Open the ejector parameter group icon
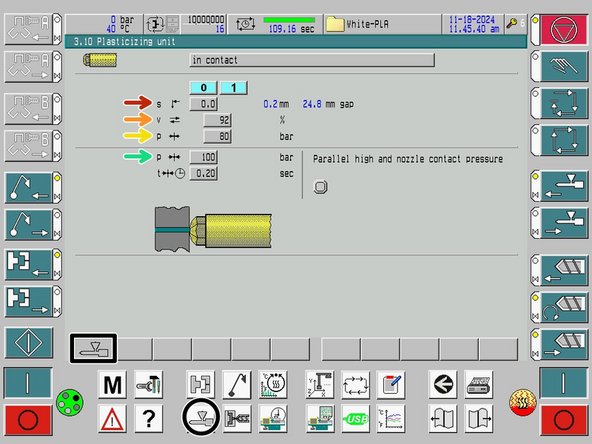The width and height of the screenshot is (592, 444). click(237, 385)
